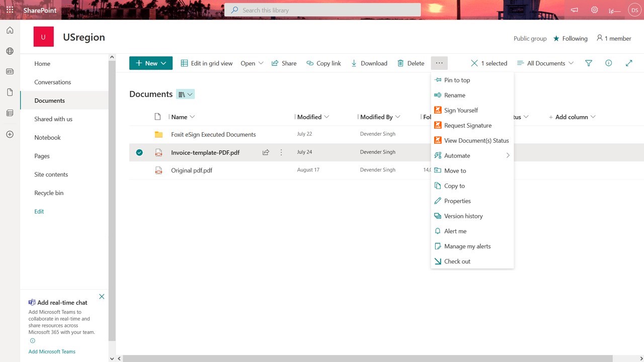Select Pin to top menu item
The height and width of the screenshot is (362, 644).
coord(472,80)
